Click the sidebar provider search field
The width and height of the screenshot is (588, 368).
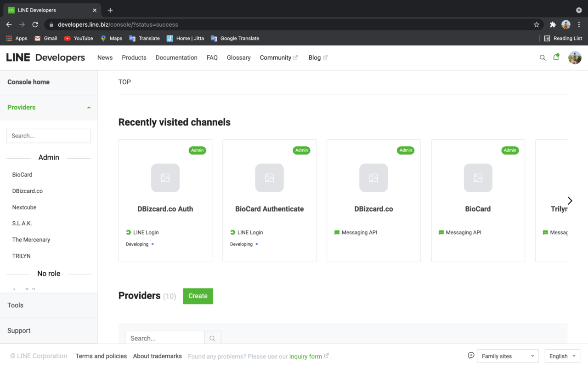click(49, 136)
